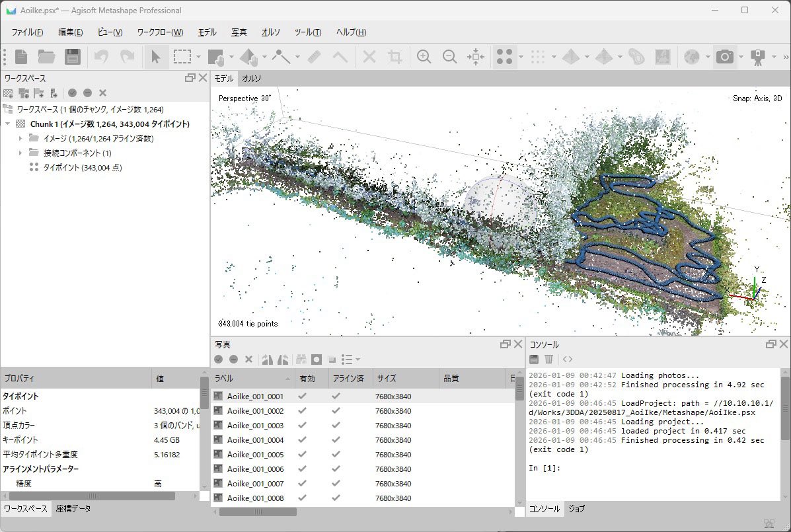Open the tie points display dropdown arrow

[521, 56]
